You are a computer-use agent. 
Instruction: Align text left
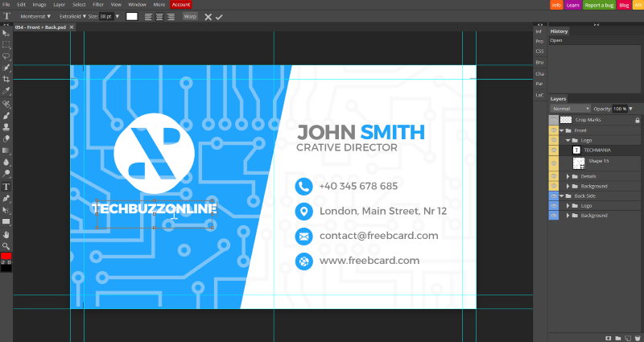[x=148, y=17]
